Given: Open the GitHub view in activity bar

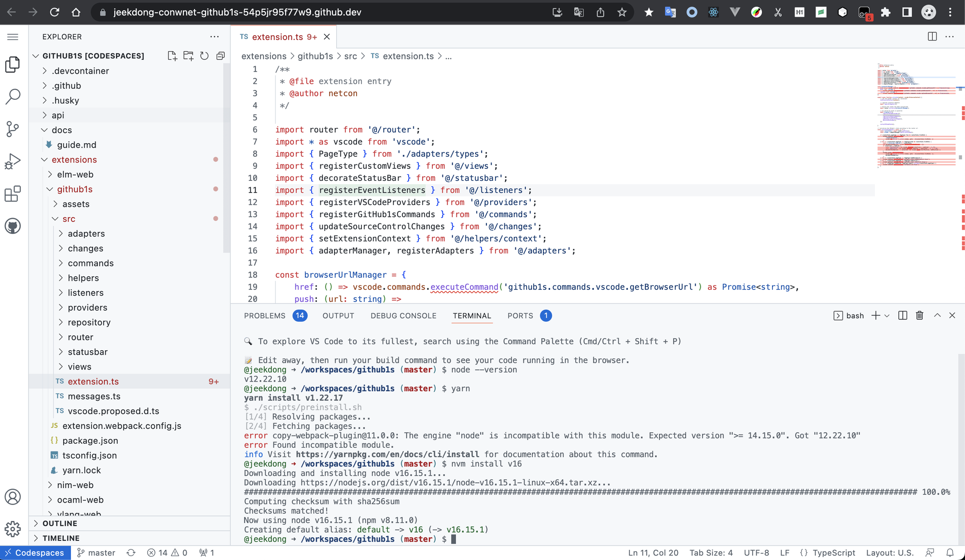Looking at the screenshot, I should (x=13, y=226).
